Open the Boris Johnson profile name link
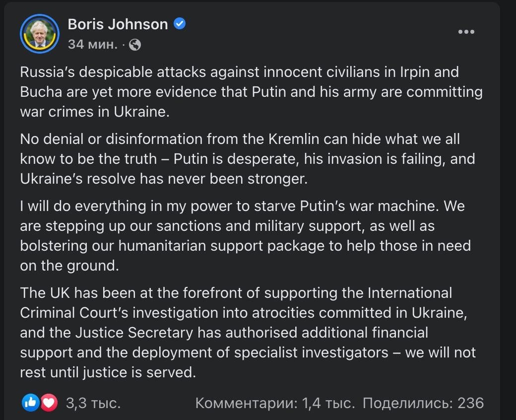516x420 pixels. pyautogui.click(x=118, y=24)
